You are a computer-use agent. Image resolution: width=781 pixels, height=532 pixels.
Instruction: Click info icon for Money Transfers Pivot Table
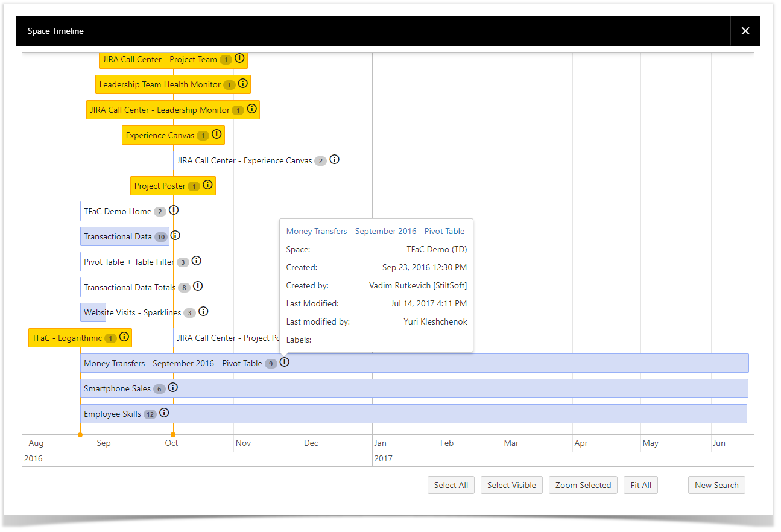tap(285, 363)
